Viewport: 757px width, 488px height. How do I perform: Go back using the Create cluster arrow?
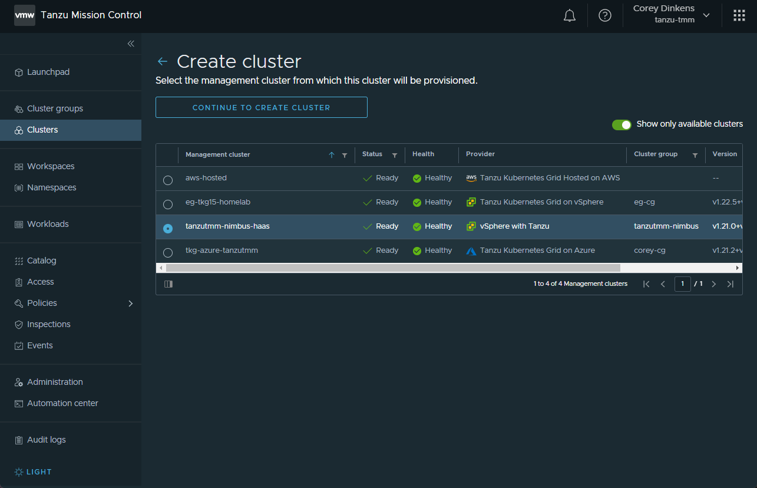point(162,61)
